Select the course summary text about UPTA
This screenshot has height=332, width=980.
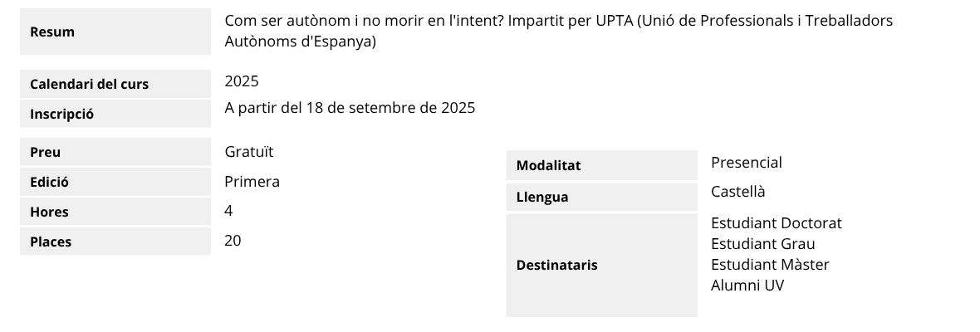click(x=559, y=32)
